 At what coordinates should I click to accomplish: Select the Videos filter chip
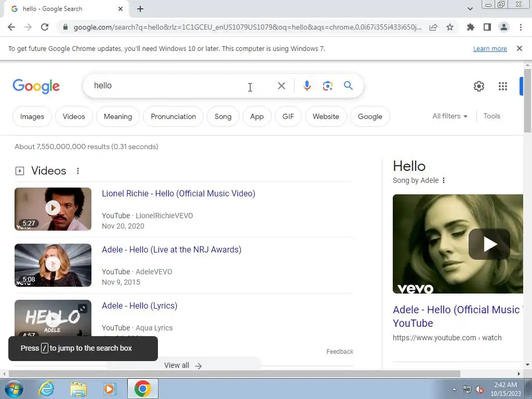click(x=74, y=116)
